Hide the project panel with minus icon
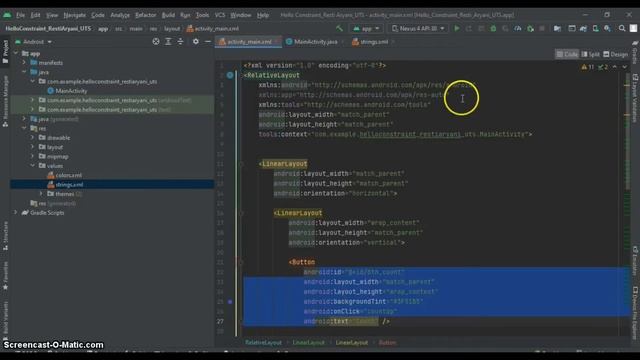 click(207, 42)
